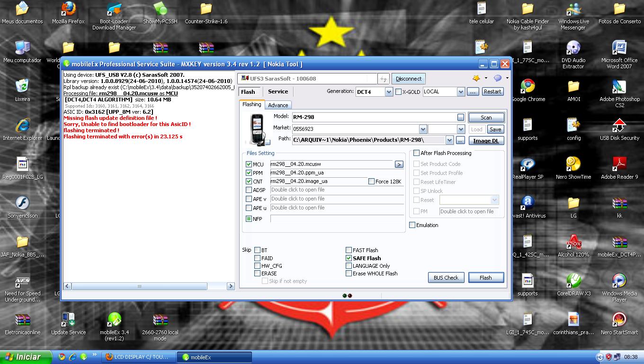Select the Advance sub-tab

click(x=278, y=105)
